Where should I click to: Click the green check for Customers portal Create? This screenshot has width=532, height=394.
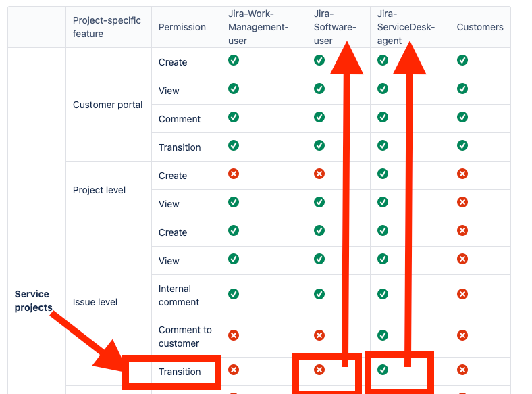tap(462, 60)
